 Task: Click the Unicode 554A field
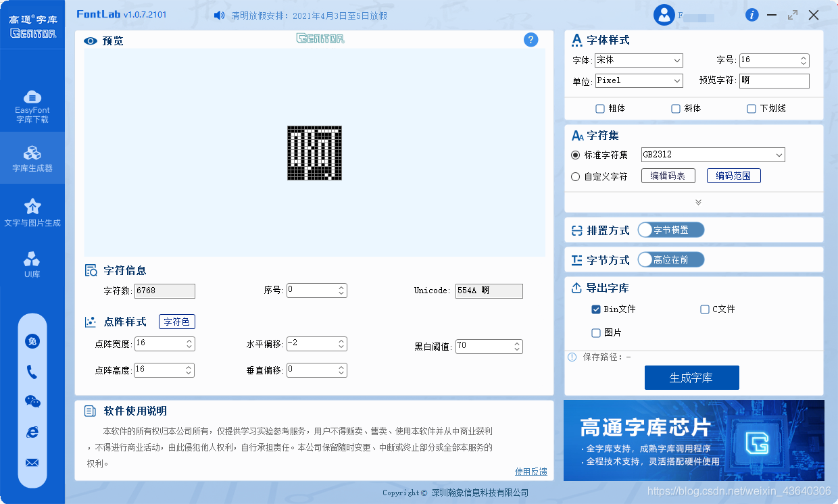pos(489,291)
